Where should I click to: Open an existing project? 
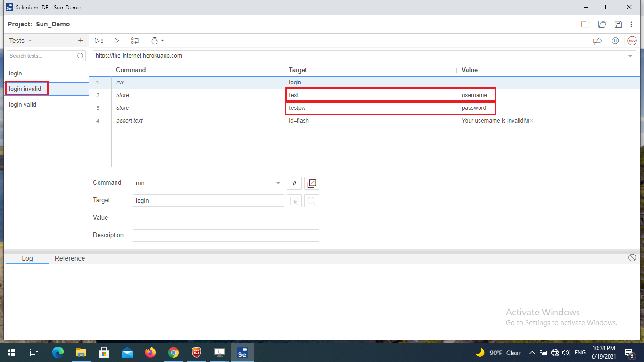602,24
